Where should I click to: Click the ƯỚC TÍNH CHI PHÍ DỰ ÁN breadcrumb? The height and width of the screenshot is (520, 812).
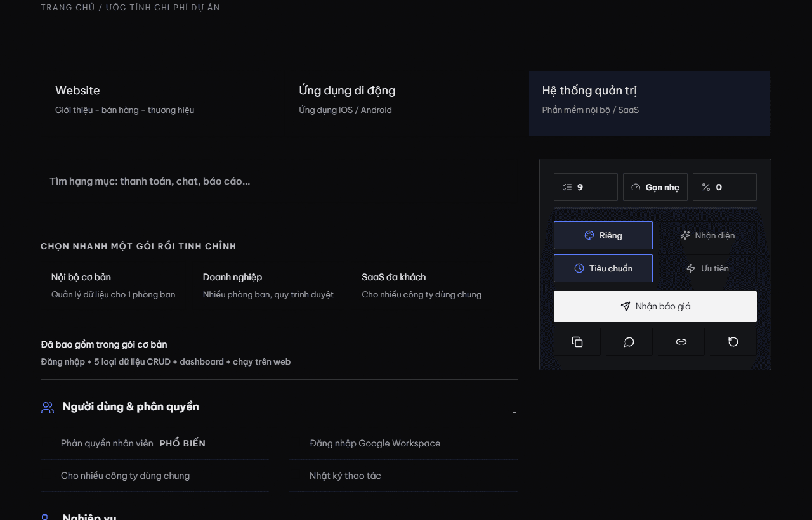pyautogui.click(x=163, y=8)
